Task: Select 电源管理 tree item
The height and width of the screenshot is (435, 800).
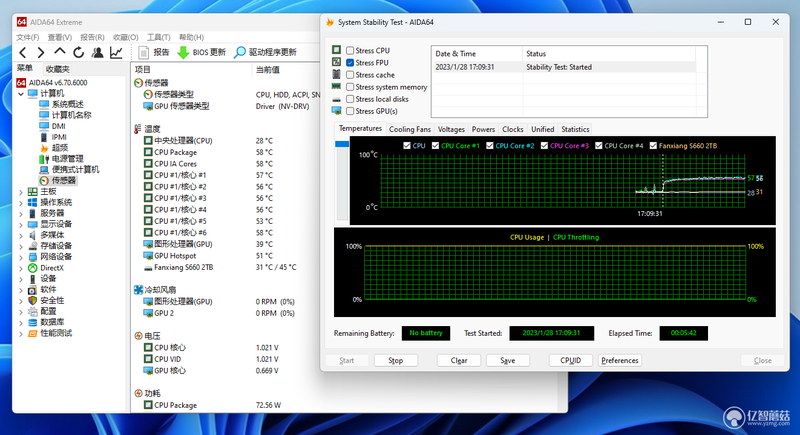Action: (67, 159)
